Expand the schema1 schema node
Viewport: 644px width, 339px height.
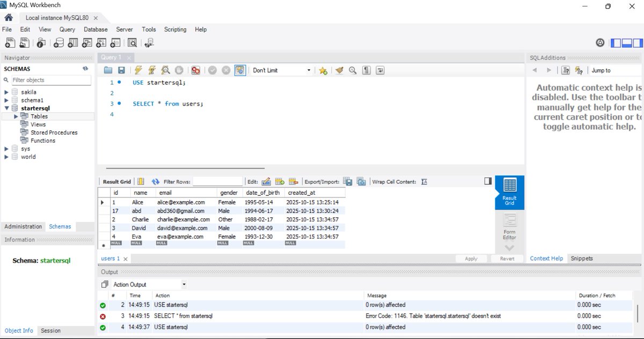click(x=6, y=100)
